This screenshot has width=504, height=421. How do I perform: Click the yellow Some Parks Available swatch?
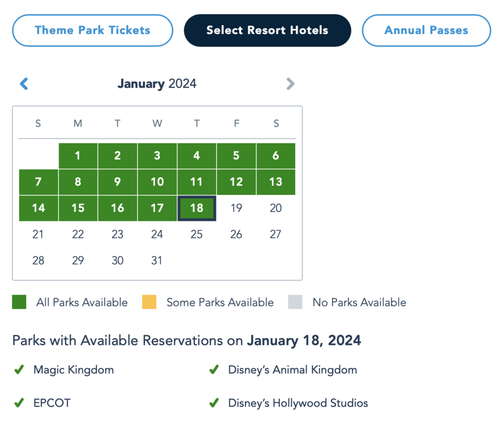click(x=149, y=302)
